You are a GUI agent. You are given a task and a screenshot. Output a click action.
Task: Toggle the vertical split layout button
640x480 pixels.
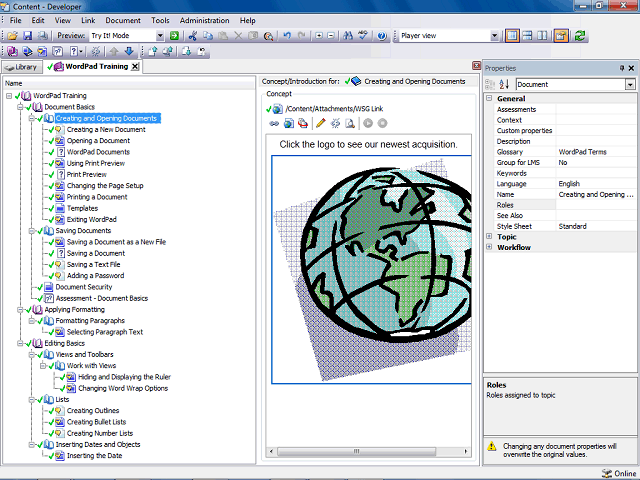542,36
